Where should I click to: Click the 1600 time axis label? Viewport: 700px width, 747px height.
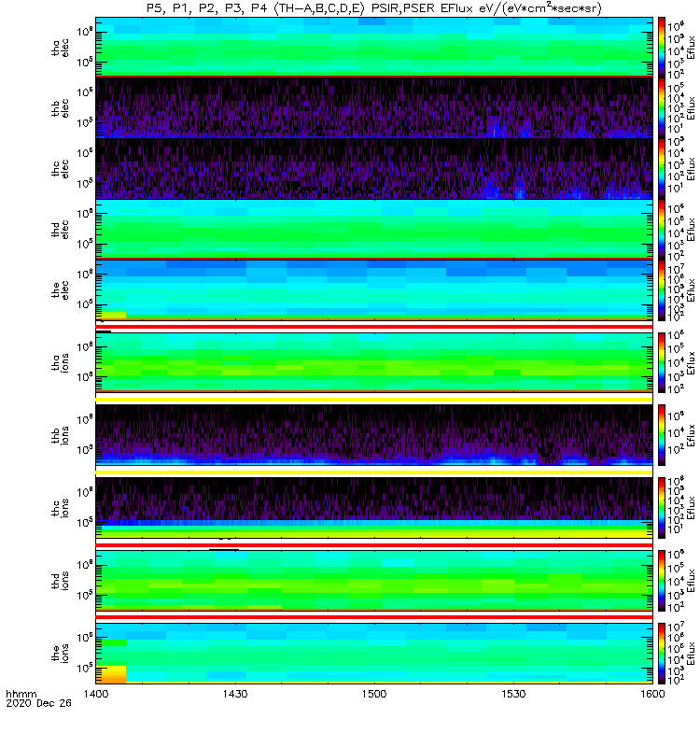click(x=652, y=694)
